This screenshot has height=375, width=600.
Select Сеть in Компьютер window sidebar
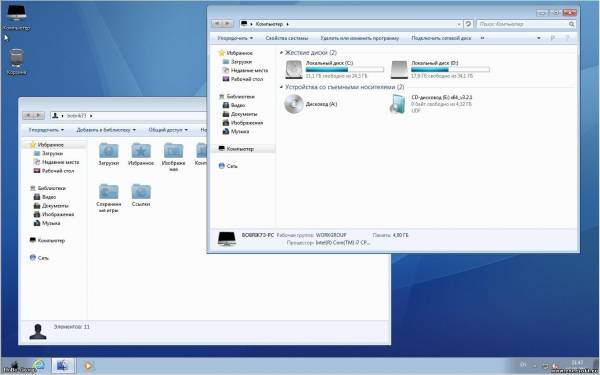(232, 166)
